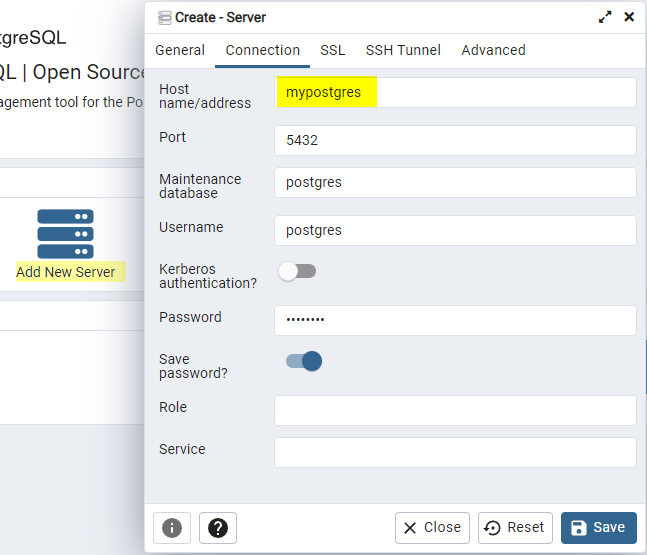Enable Kerberos authentication toggle
The width and height of the screenshot is (647, 555).
(297, 271)
